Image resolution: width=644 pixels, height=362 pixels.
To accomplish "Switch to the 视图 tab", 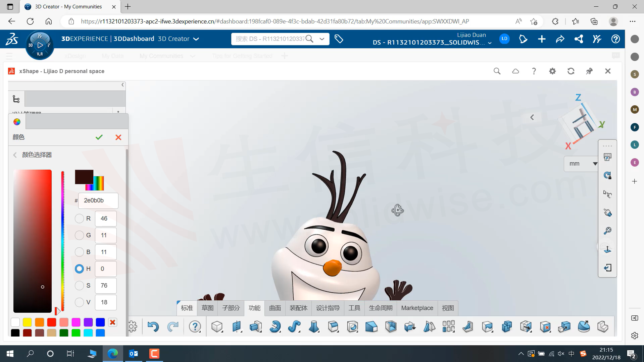I will [x=448, y=308].
